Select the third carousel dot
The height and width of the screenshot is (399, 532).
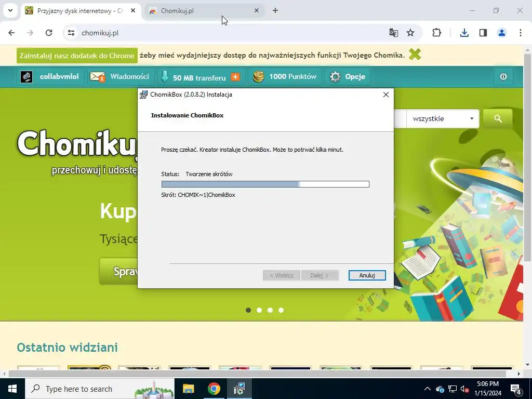[270, 310]
